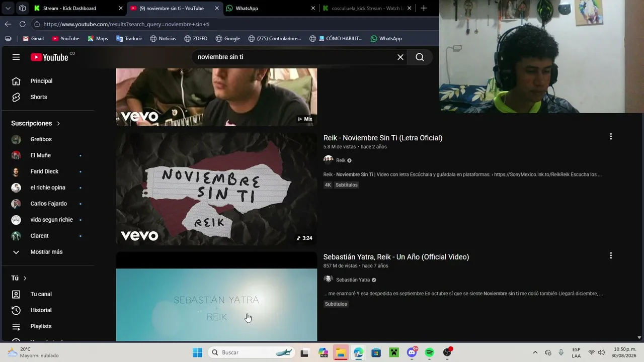Viewport: 644px width, 362px height.
Task: Open the Gmail bookmark
Action: 33,39
